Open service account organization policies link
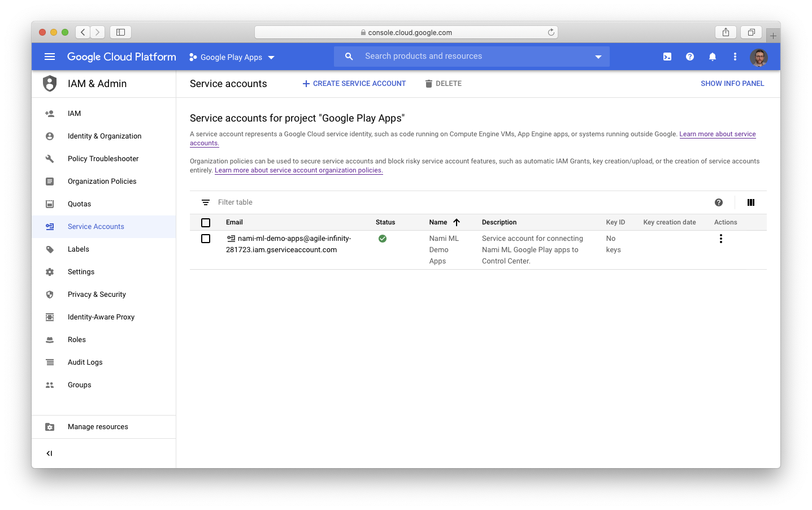This screenshot has height=510, width=812. tap(299, 170)
